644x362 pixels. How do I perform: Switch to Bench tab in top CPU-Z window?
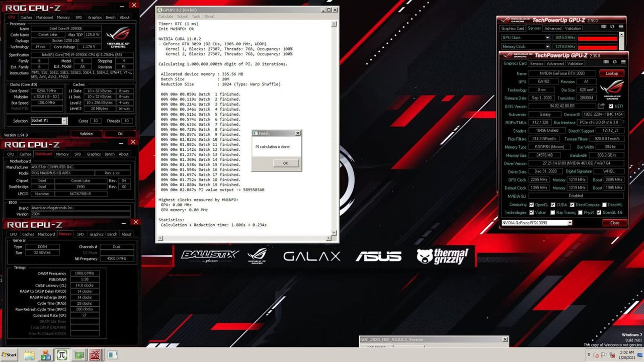click(110, 17)
